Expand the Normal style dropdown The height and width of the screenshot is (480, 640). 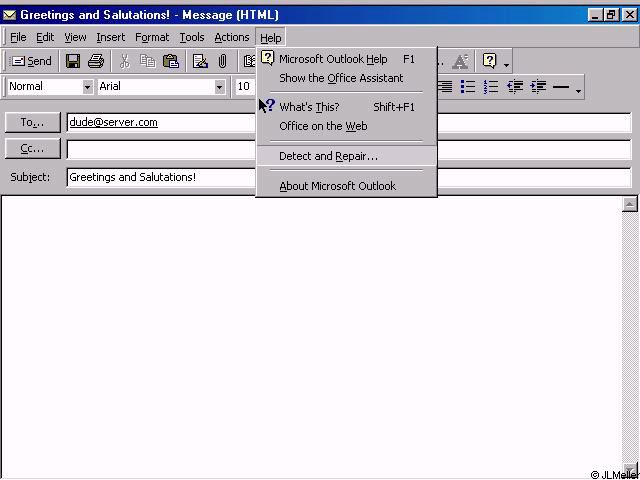[87, 87]
